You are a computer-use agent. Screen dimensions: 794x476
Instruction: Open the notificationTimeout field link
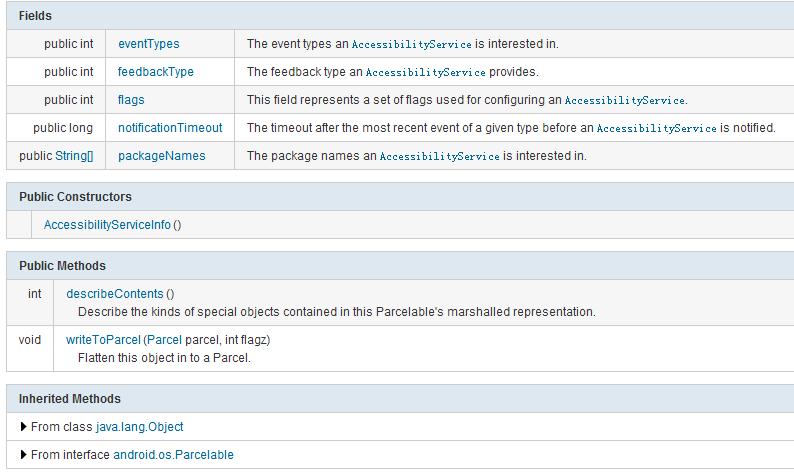point(170,128)
